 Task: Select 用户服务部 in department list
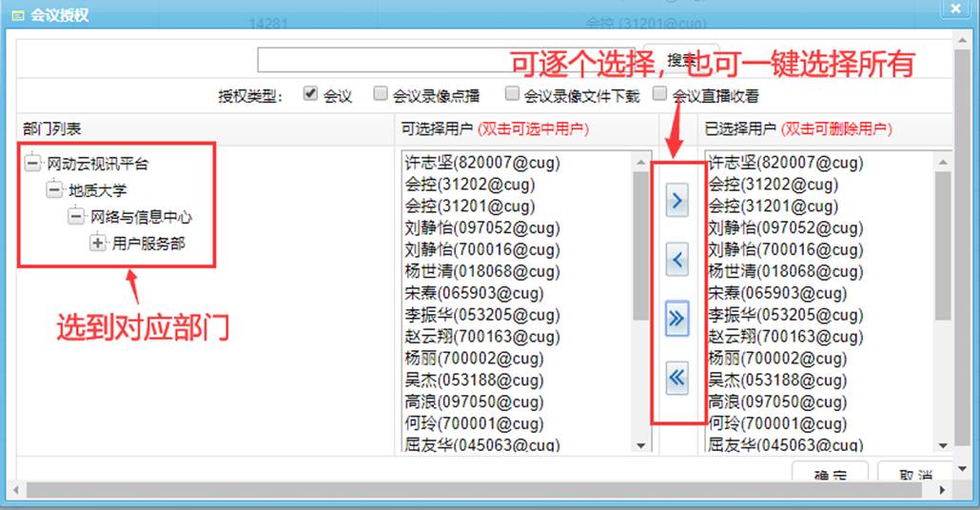pyautogui.click(x=148, y=244)
